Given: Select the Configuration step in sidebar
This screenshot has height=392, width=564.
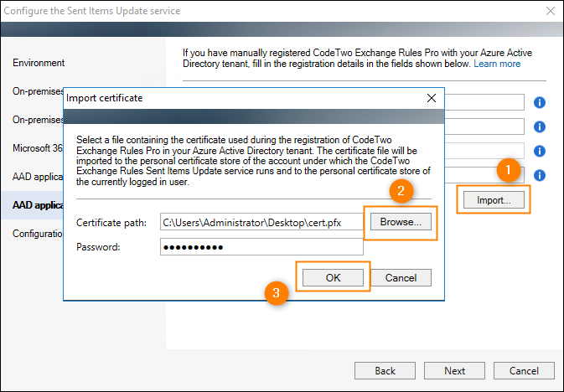Looking at the screenshot, I should click(x=38, y=234).
